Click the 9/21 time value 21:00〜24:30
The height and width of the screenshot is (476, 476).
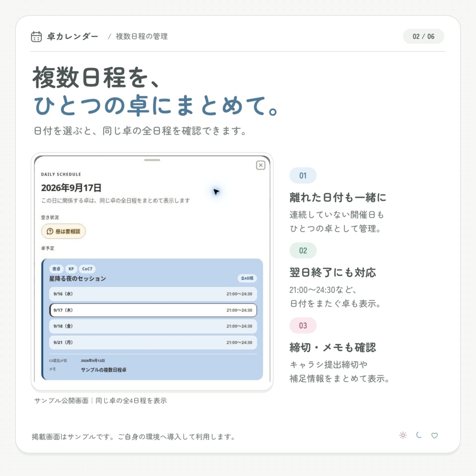239,342
